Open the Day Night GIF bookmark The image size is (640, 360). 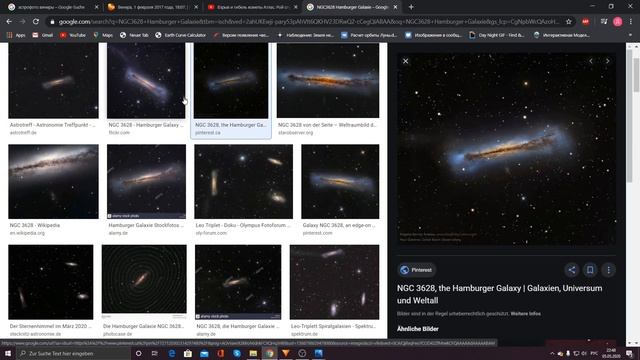(x=497, y=36)
